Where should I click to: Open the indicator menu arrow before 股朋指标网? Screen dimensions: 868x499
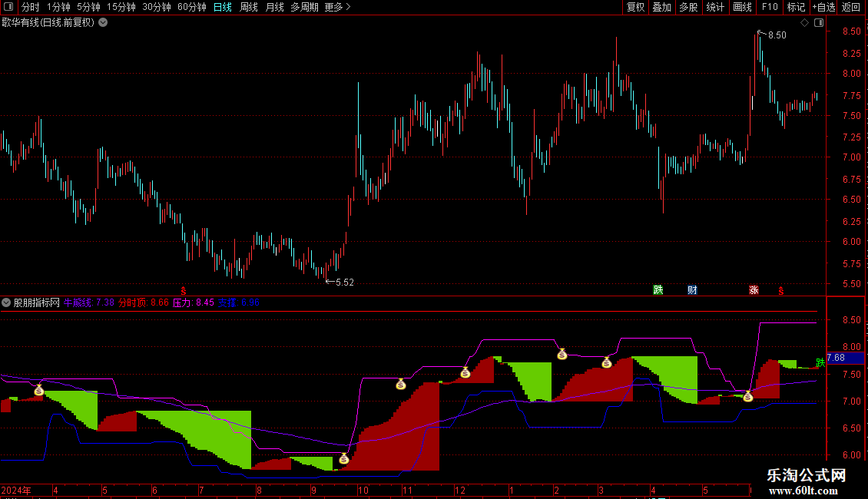(6, 302)
